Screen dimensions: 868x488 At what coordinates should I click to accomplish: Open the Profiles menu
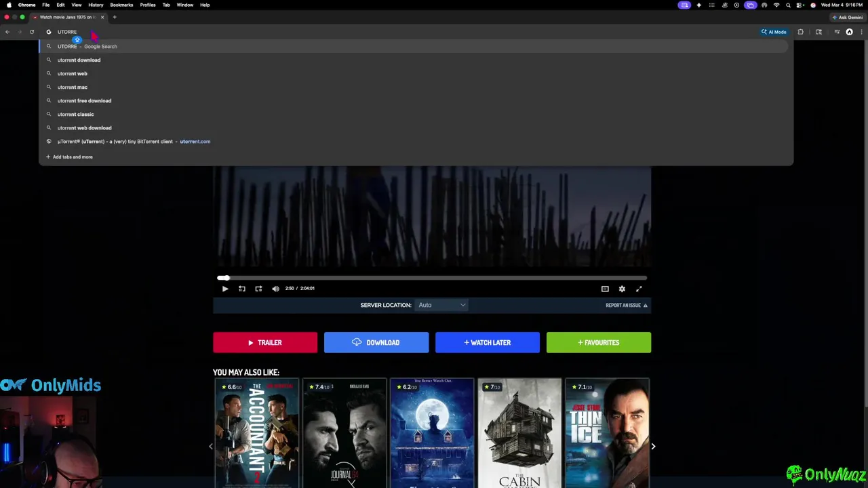148,5
